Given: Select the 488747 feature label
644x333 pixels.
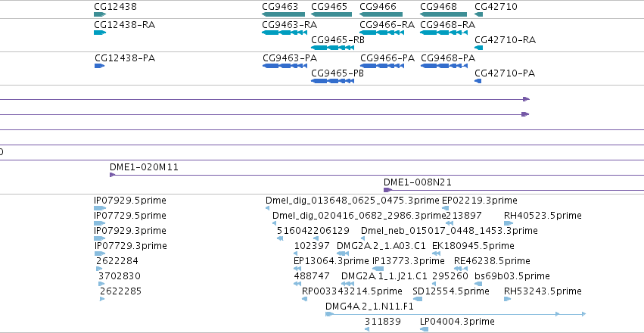Looking at the screenshot, I should click(312, 276).
